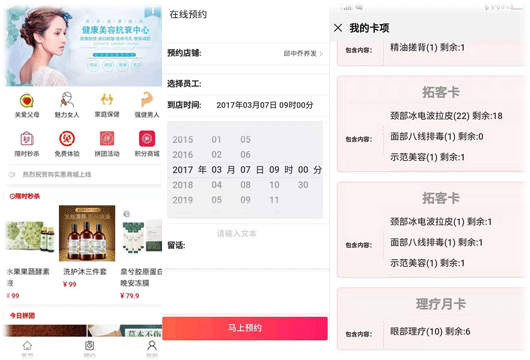The height and width of the screenshot is (360, 530).
Task: Click the ¥79.9 price text
Action: point(129,296)
